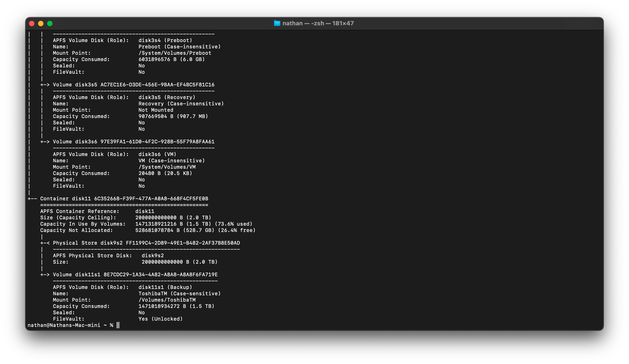
Task: Click the 'ToshibaTM (Case-sensitive)' volume name
Action: (180, 293)
